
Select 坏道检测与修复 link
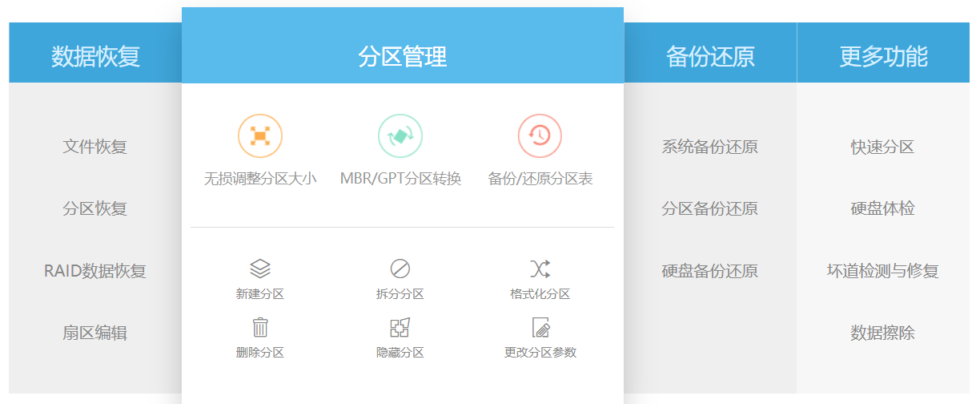(882, 271)
